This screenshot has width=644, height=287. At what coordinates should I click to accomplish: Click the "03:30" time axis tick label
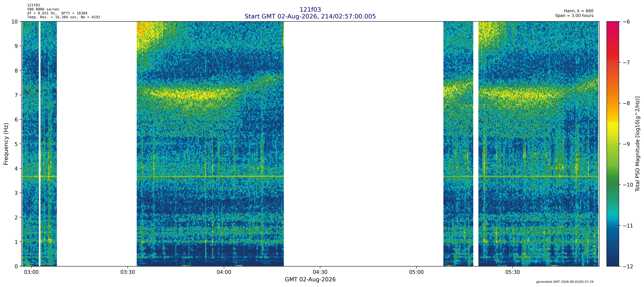(127, 272)
